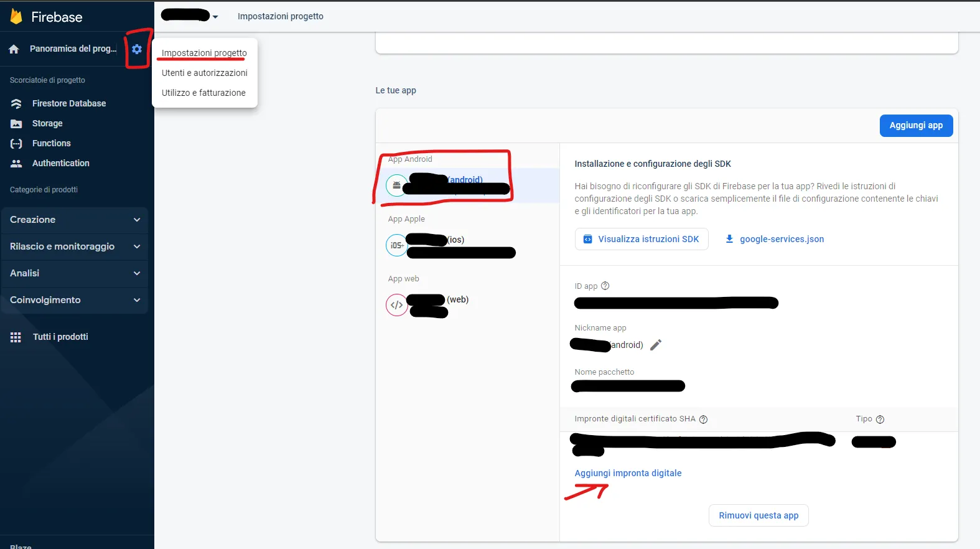Navigate to Authentication in the sidebar

pos(61,163)
